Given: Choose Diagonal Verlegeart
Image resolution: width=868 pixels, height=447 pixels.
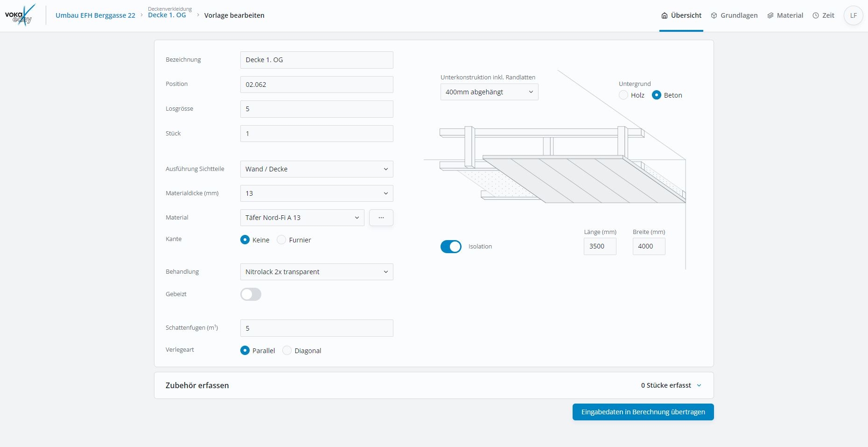Looking at the screenshot, I should point(287,351).
